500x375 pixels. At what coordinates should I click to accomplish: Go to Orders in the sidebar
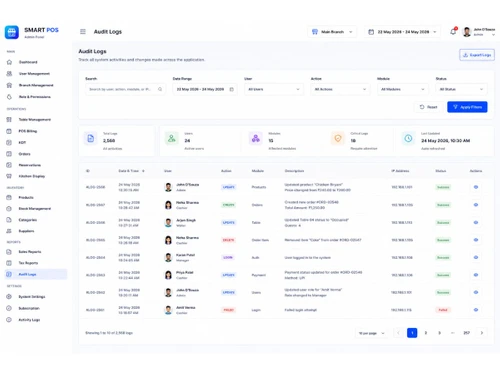click(x=24, y=154)
